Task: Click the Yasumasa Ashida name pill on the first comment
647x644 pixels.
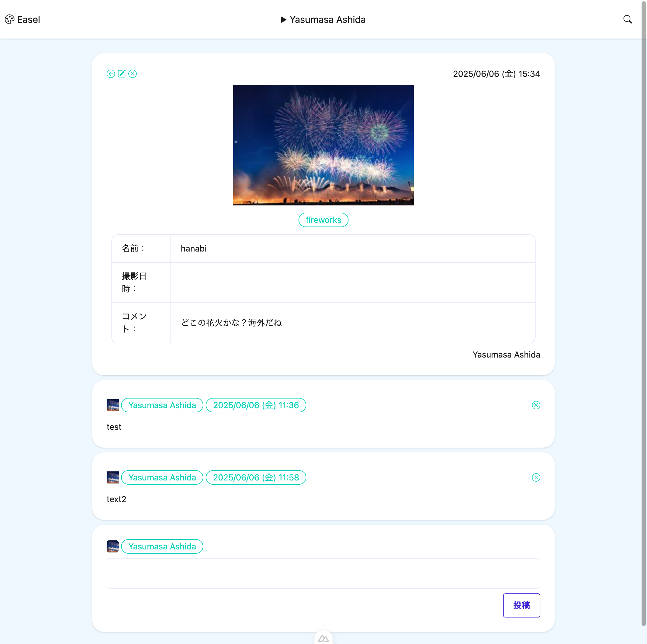Action: (162, 405)
